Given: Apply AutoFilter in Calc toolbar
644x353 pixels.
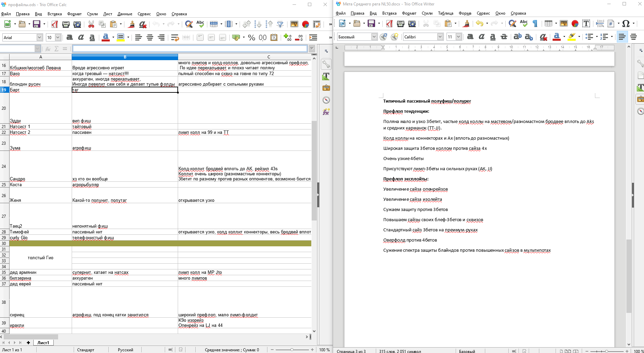Looking at the screenshot, I should 280,24.
